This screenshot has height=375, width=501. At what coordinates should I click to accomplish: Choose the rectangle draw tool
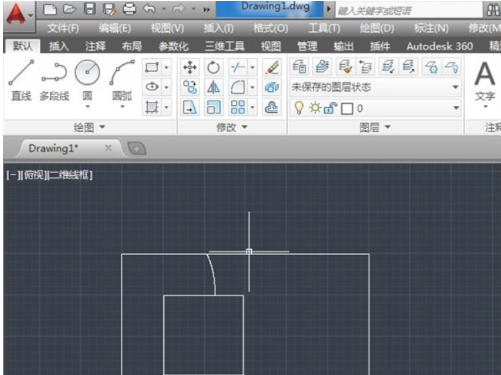click(152, 68)
